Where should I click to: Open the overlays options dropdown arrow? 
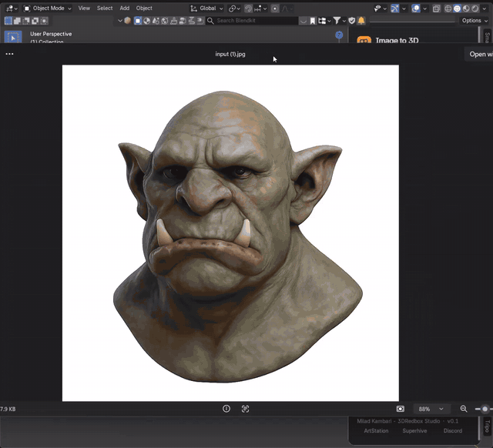coord(424,8)
